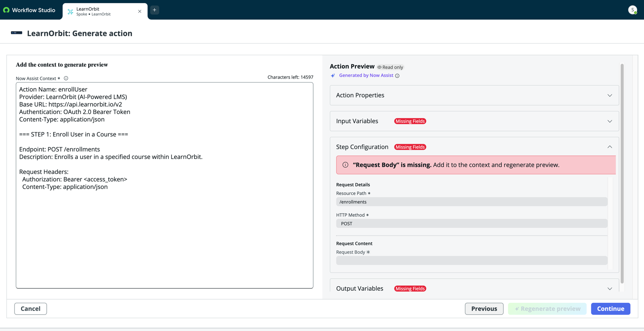Click the Continue button
Image resolution: width=644 pixels, height=331 pixels.
tap(610, 309)
